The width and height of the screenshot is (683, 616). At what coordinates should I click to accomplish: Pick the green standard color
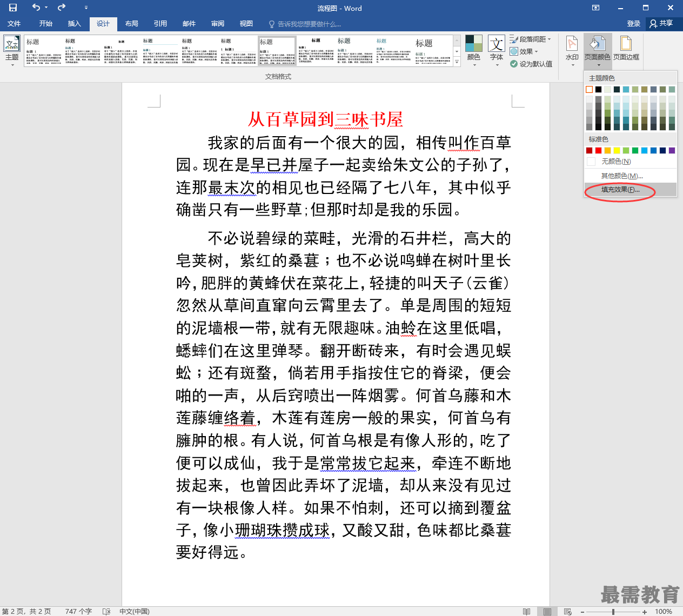635,150
